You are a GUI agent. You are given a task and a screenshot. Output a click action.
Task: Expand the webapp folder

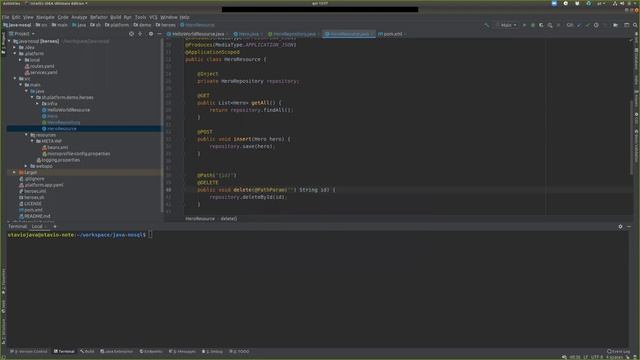tap(26, 166)
